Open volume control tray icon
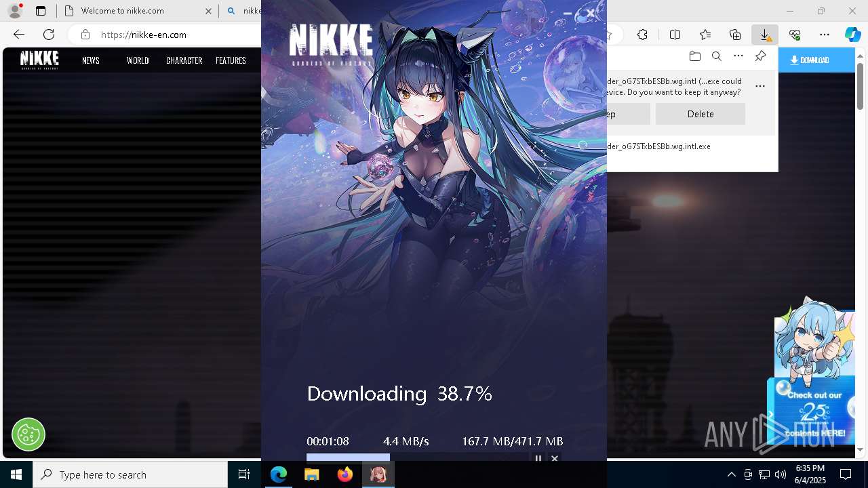 (781, 474)
